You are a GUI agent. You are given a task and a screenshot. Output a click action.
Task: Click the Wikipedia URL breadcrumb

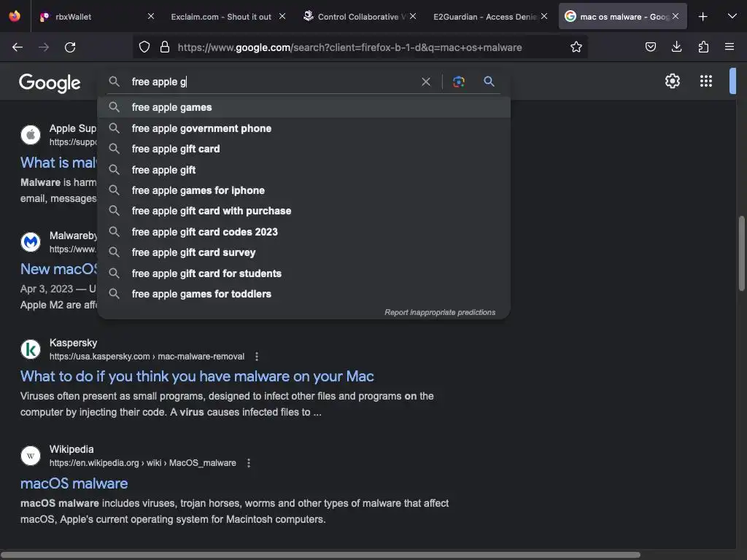142,463
